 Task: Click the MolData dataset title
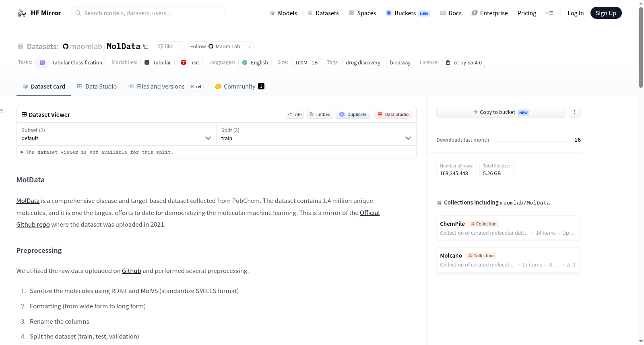click(x=124, y=46)
